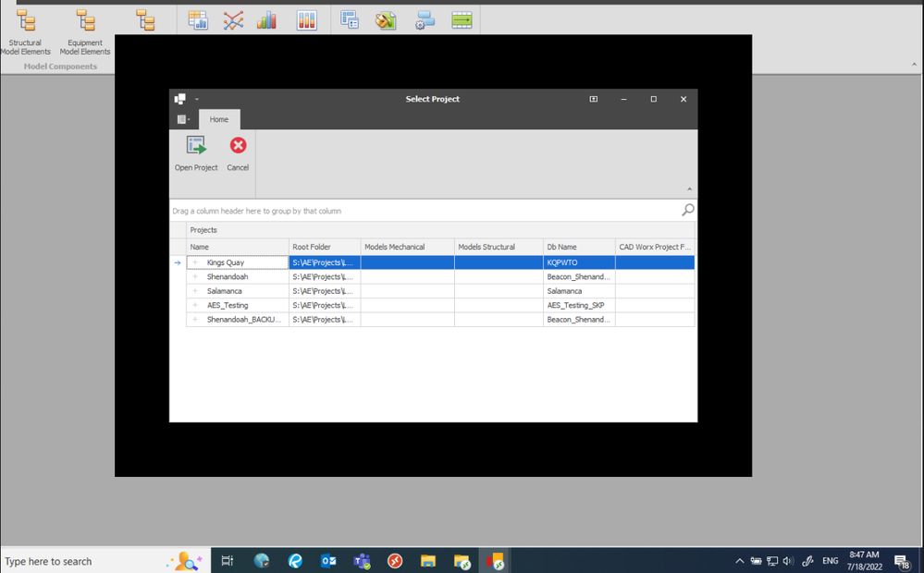
Task: Click the gear with boxes icon in main toolbar
Action: (425, 20)
